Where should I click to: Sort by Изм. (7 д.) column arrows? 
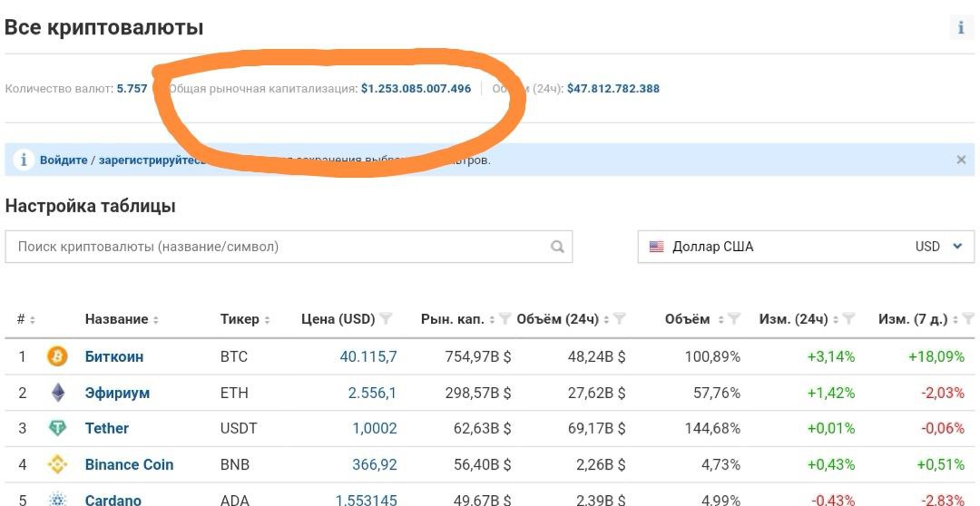[x=955, y=320]
